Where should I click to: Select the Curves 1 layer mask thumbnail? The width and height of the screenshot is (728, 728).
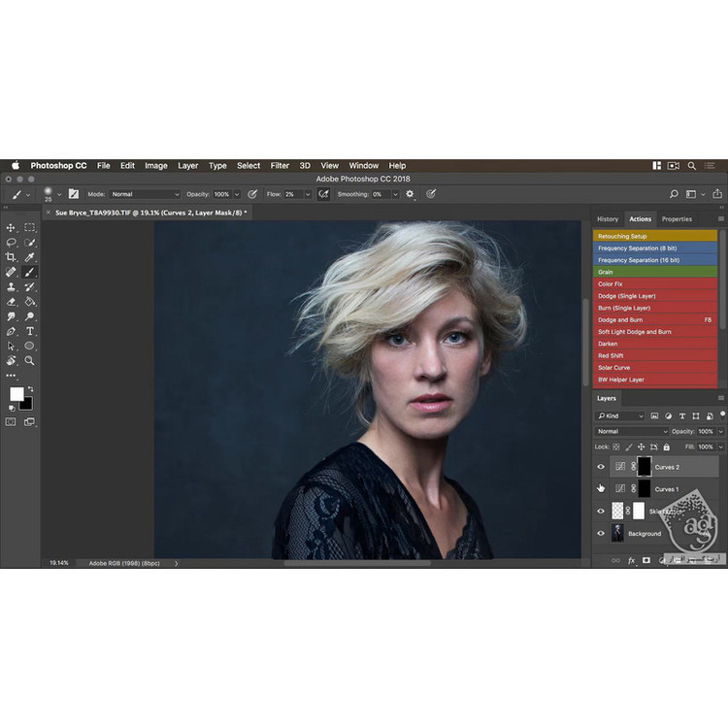[643, 488]
